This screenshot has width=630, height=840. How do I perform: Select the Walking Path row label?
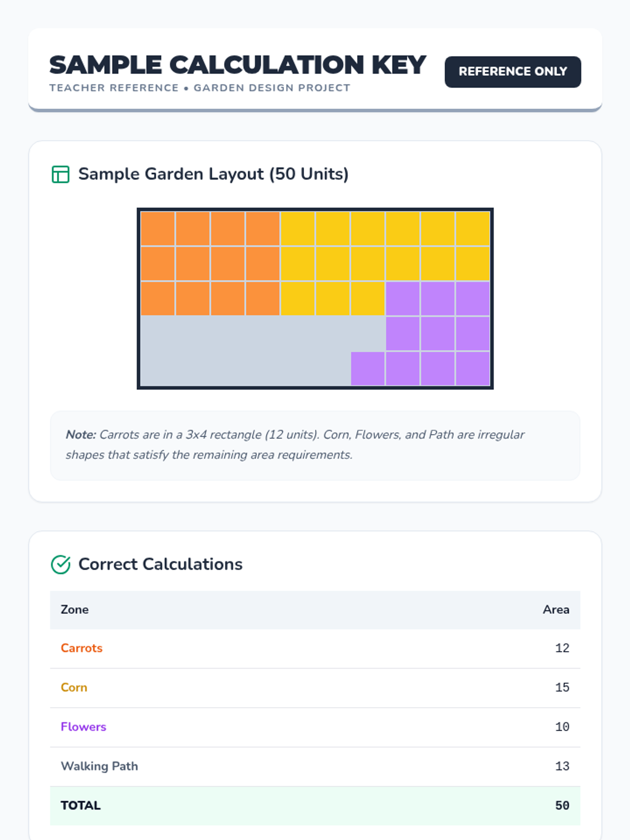click(x=99, y=766)
